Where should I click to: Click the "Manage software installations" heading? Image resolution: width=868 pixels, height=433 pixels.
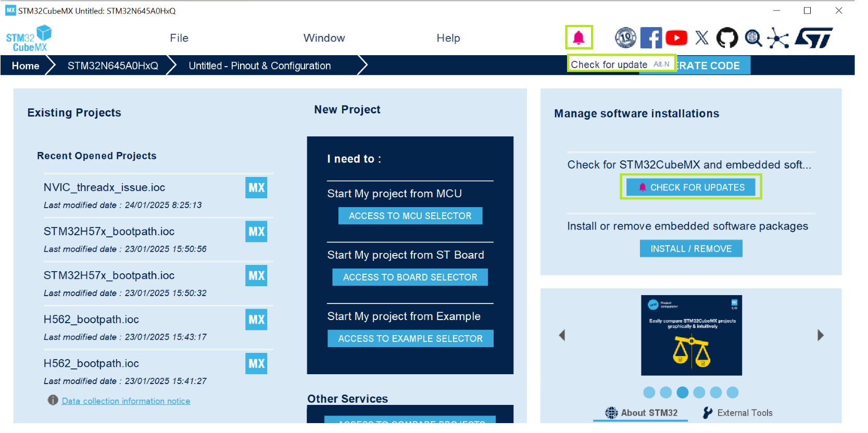[637, 113]
